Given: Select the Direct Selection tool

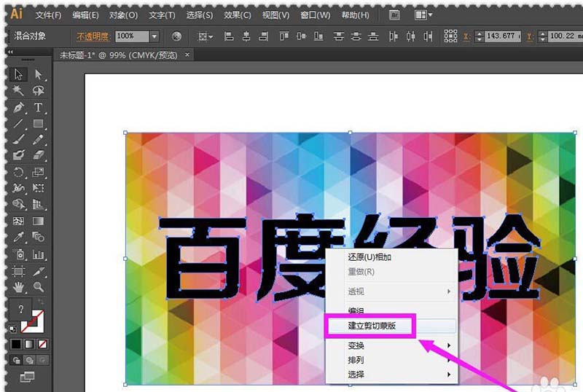Looking at the screenshot, I should [x=39, y=74].
